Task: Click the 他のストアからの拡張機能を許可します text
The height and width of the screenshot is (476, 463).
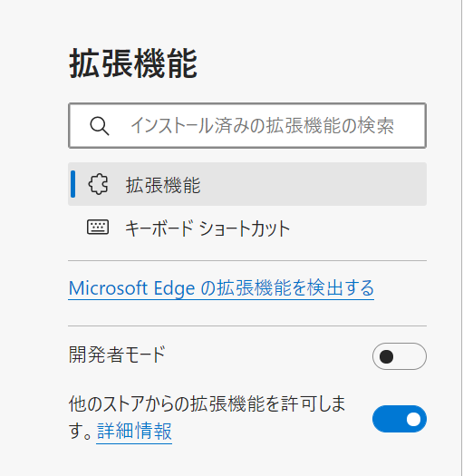Action: (x=207, y=418)
